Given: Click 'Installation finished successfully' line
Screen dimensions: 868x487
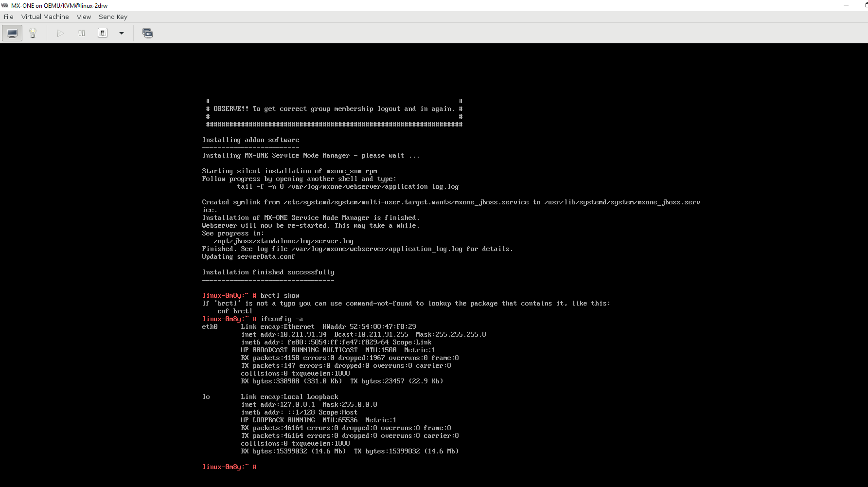Looking at the screenshot, I should [268, 272].
